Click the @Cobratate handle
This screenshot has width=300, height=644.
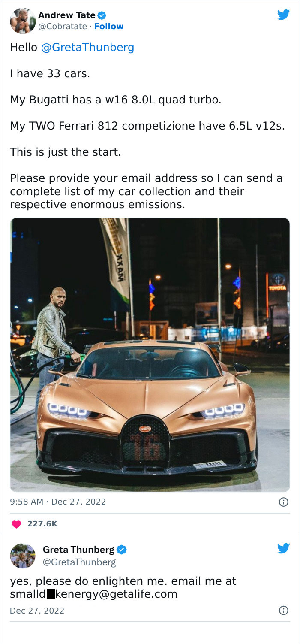point(63,26)
